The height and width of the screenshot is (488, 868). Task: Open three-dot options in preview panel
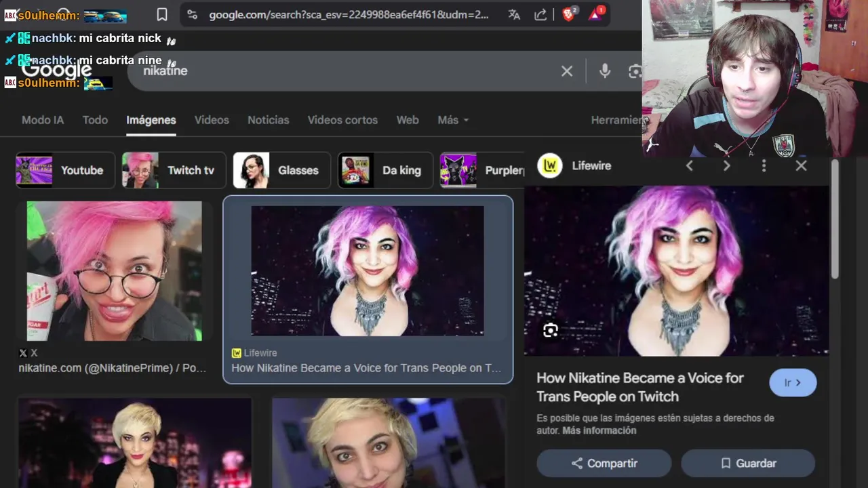[x=764, y=165]
